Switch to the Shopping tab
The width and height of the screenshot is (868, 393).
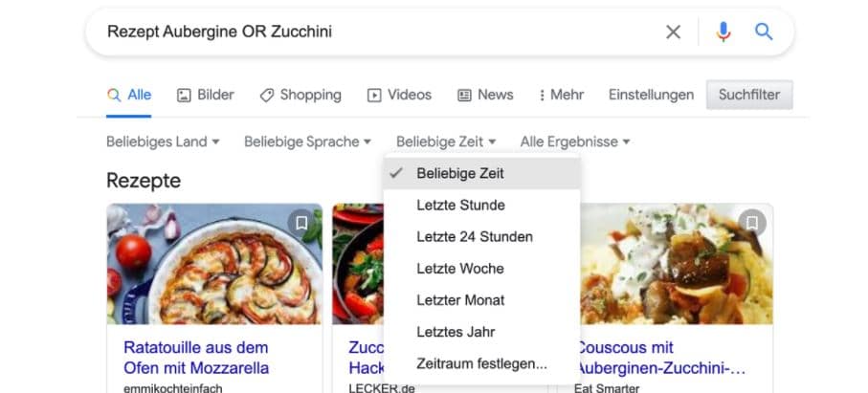pos(300,95)
